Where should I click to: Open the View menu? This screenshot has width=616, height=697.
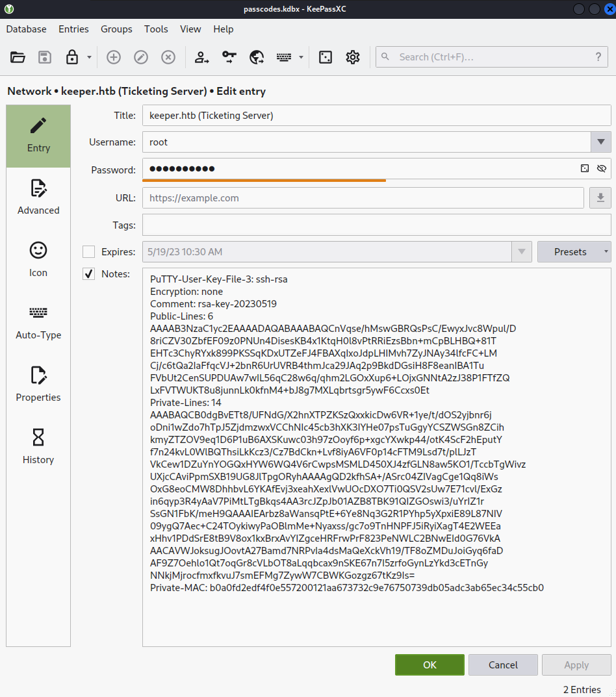(x=190, y=29)
